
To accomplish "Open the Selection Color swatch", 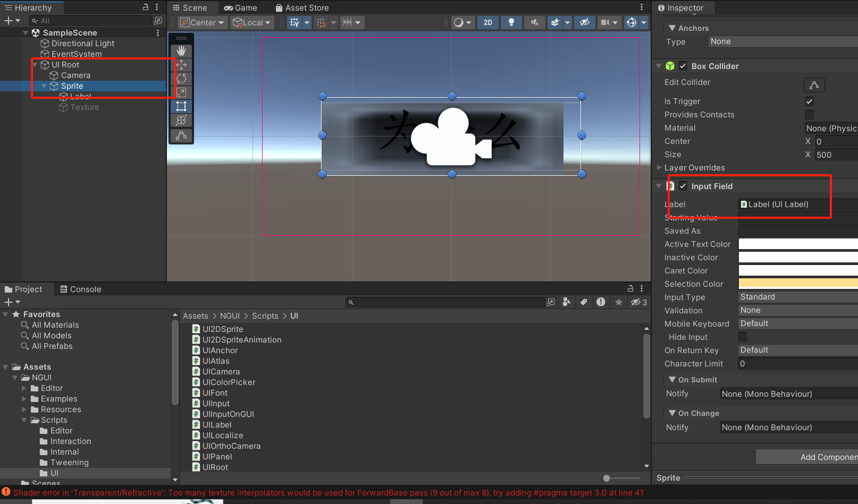I will 797,284.
